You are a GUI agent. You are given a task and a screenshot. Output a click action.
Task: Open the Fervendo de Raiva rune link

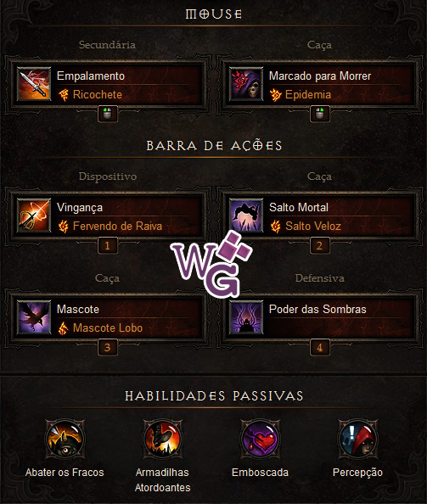[110, 227]
